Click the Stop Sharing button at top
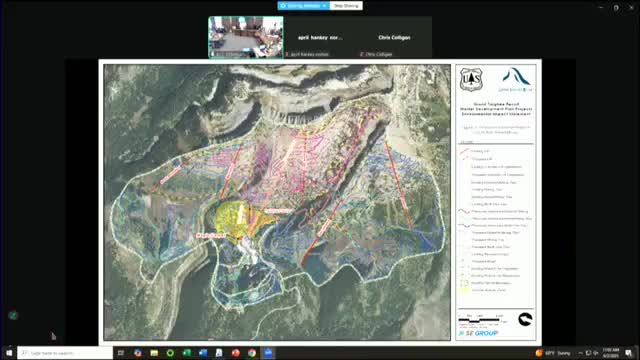The image size is (640, 360). pos(346,6)
